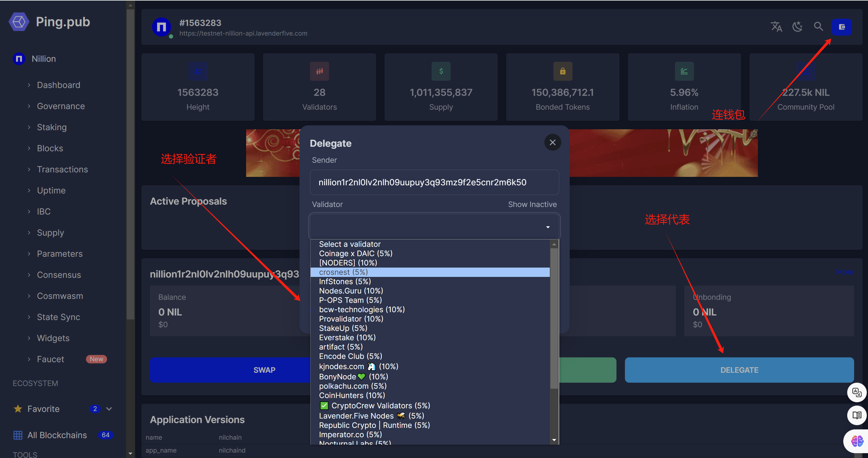Select BonyNode (10%) validator

point(429,376)
